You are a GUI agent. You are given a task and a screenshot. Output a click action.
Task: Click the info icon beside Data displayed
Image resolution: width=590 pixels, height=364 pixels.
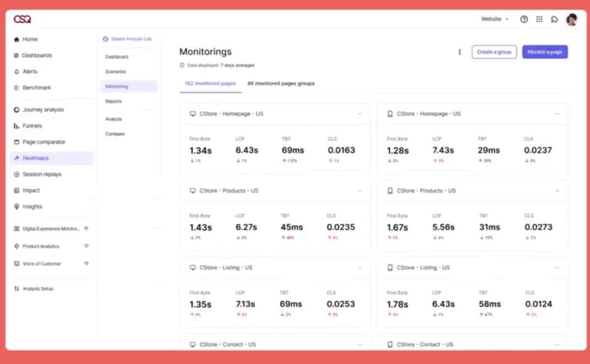182,66
